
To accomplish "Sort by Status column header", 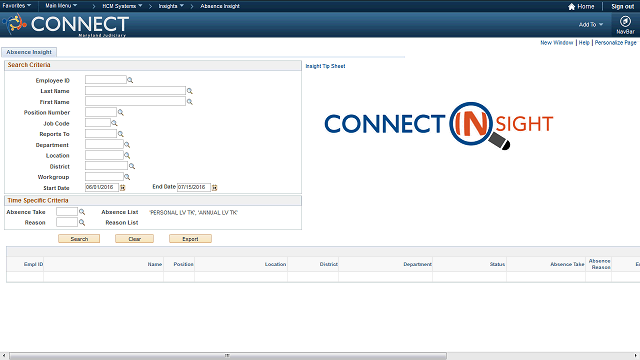I will click(x=497, y=264).
